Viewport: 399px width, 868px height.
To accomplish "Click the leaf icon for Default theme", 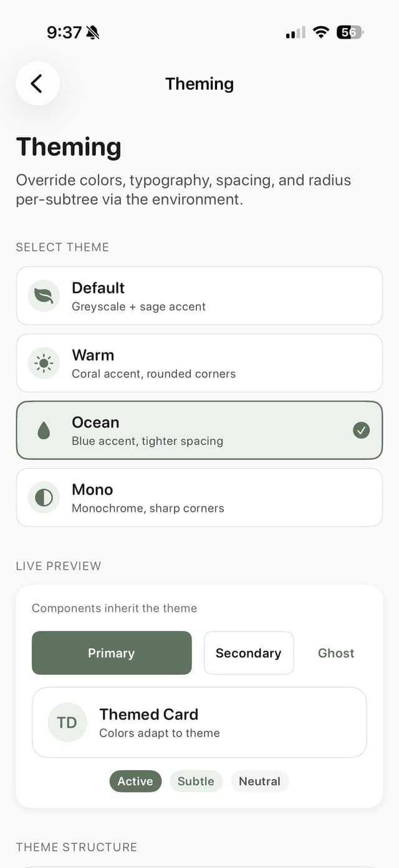I will point(44,296).
